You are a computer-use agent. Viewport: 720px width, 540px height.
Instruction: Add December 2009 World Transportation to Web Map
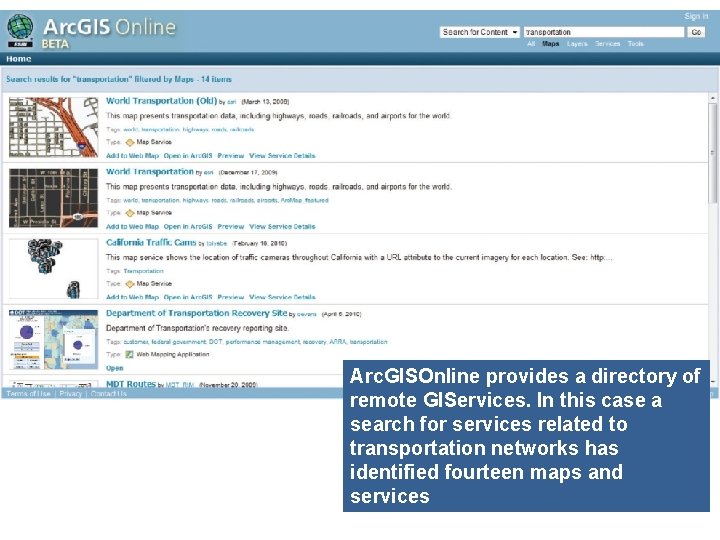(x=132, y=227)
